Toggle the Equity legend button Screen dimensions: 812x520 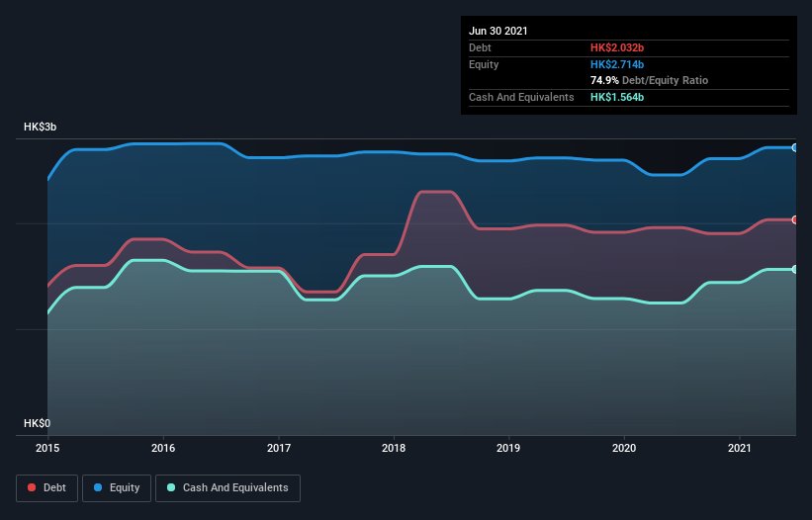(117, 488)
